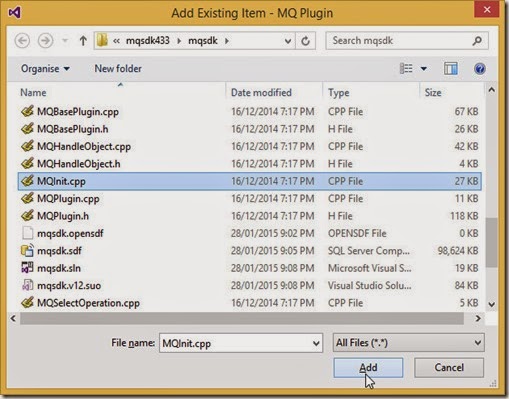Image resolution: width=509 pixels, height=399 pixels.
Task: Close the Add Existing Item dialog
Action: point(487,10)
